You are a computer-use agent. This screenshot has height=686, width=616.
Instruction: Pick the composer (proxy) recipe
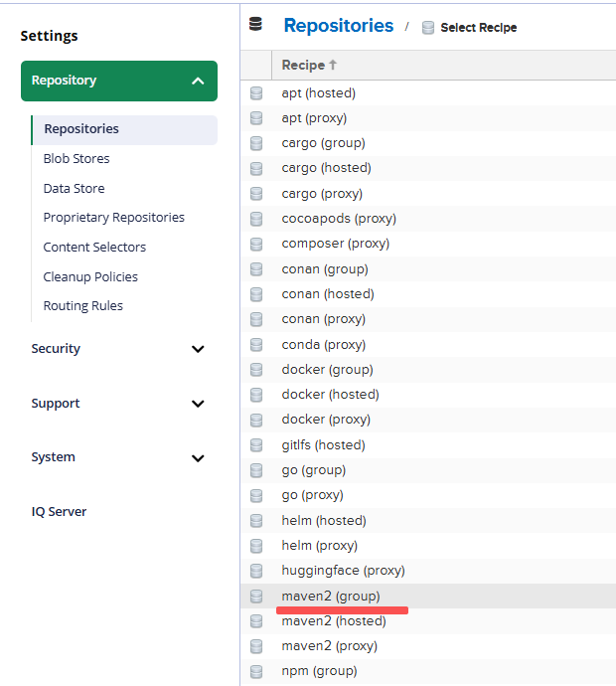pyautogui.click(x=336, y=244)
